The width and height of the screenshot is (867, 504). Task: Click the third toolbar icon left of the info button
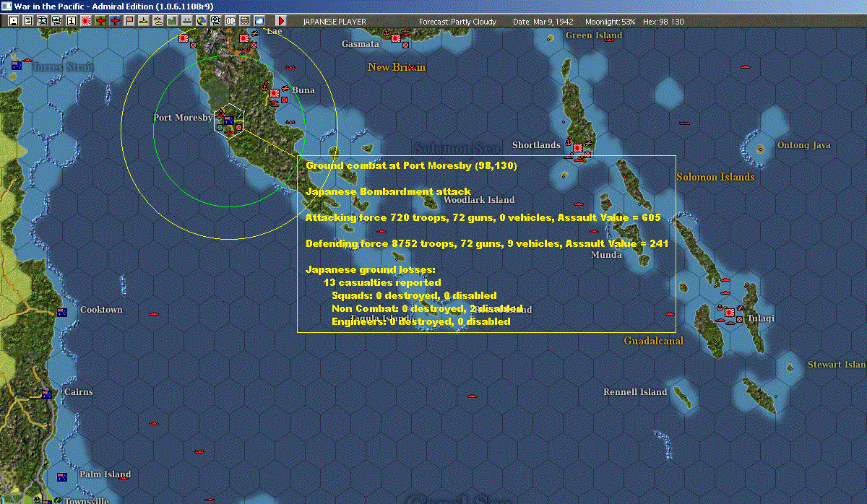43,21
